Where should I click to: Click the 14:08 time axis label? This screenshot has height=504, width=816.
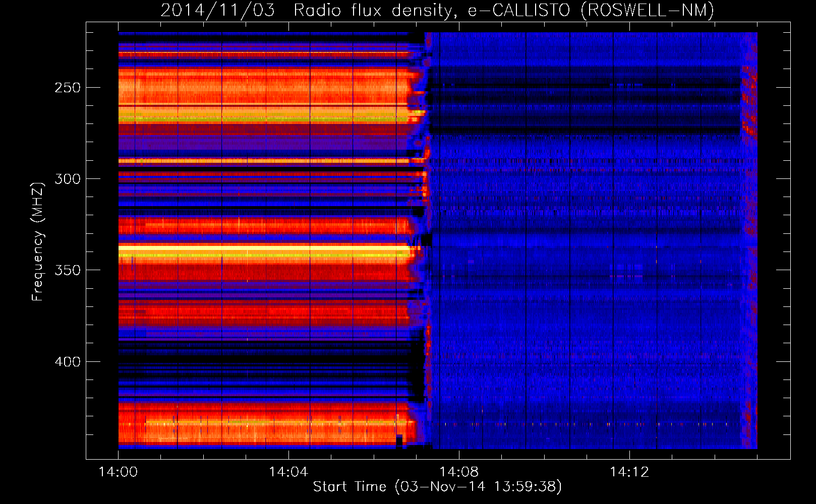(x=459, y=472)
